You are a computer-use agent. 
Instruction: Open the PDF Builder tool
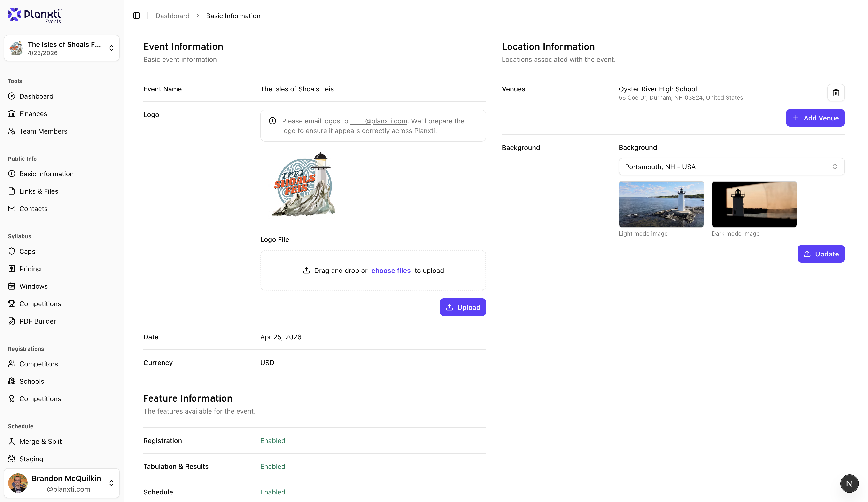38,321
